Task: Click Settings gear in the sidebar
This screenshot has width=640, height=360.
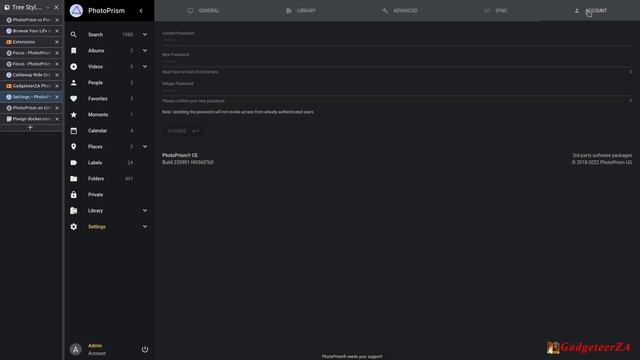Action: pyautogui.click(x=73, y=227)
